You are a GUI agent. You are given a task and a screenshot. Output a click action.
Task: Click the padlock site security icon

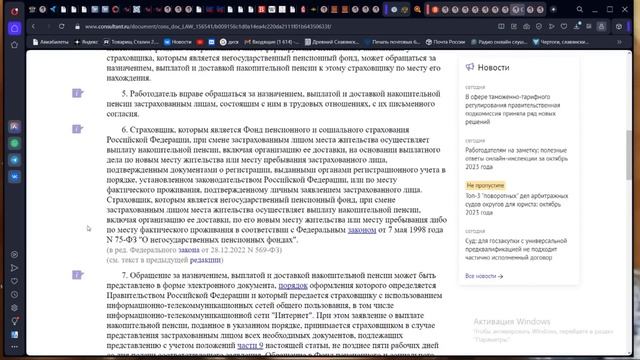[x=77, y=27]
